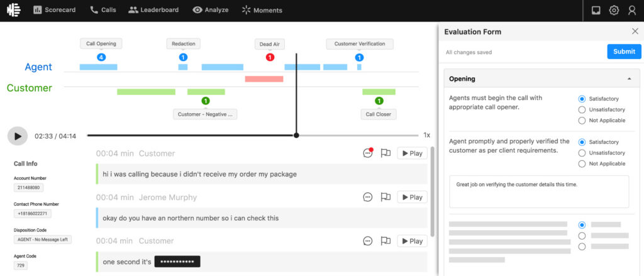Screen dimensions: 644x276
Task: Open the user profile icon
Action: pyautogui.click(x=632, y=10)
